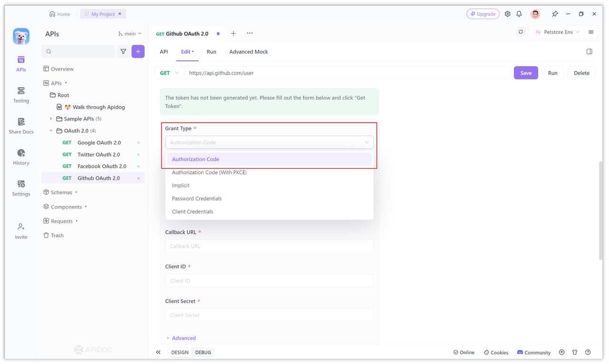Viewport: 609px width, 364px height.
Task: Collapse sidebar with double chevron icon
Action: coord(158,352)
